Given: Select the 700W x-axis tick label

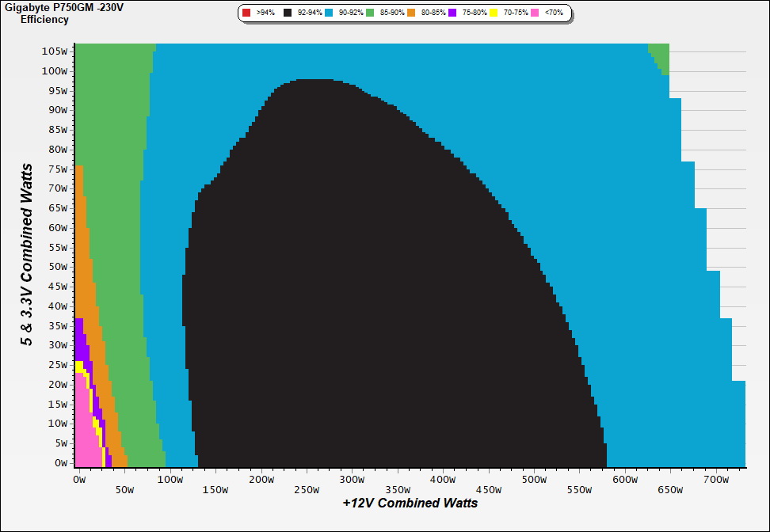Looking at the screenshot, I should [716, 479].
